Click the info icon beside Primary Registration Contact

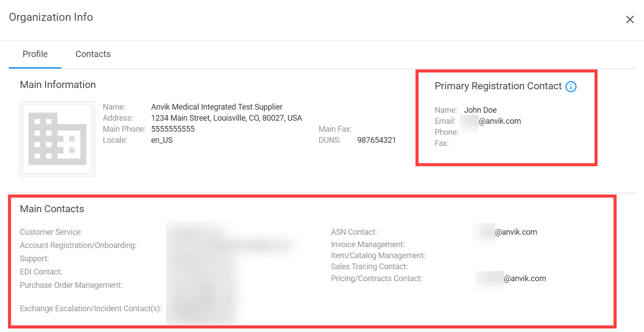[571, 87]
